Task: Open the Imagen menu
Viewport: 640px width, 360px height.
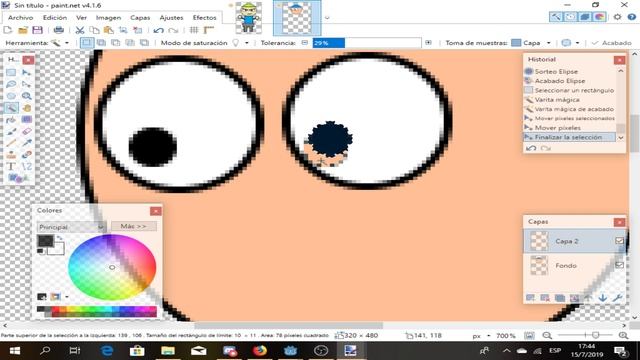Action: click(108, 18)
